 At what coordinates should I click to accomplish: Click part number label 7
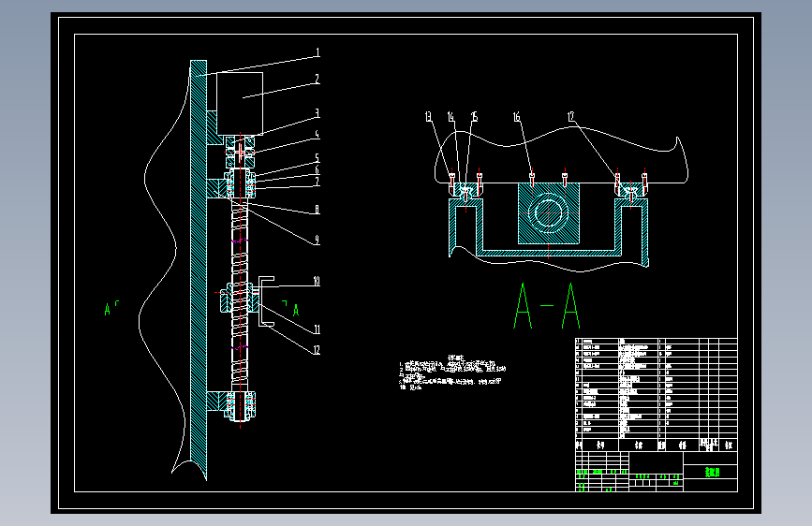tap(317, 182)
